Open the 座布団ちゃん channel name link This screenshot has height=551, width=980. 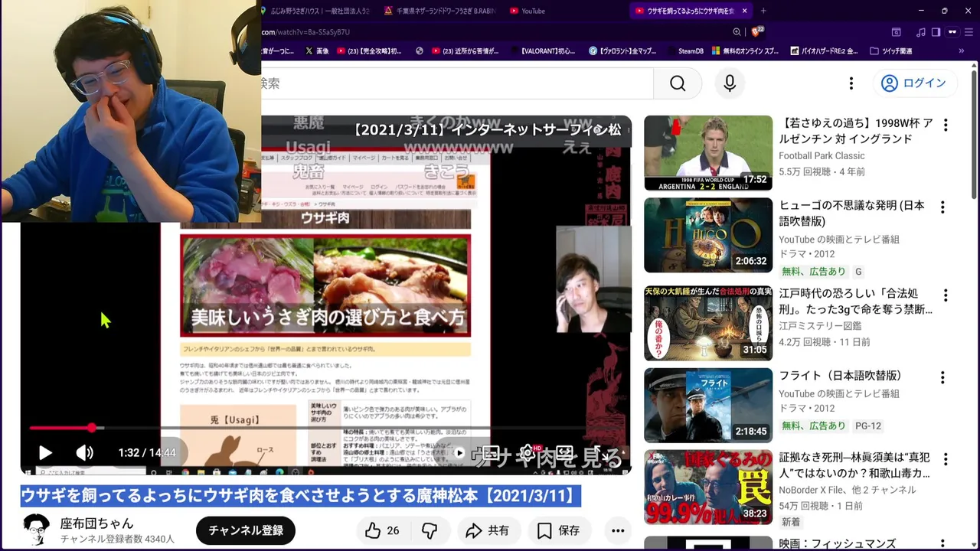pos(97,523)
